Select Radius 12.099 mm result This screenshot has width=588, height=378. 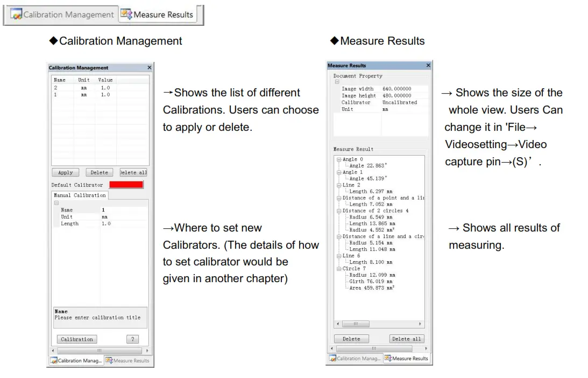click(x=372, y=275)
